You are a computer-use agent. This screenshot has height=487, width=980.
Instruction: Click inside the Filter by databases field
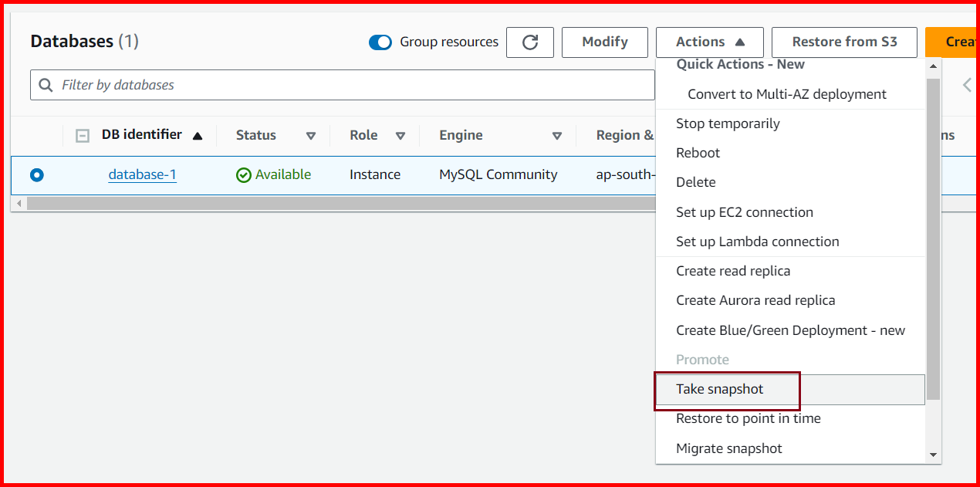coord(231,85)
